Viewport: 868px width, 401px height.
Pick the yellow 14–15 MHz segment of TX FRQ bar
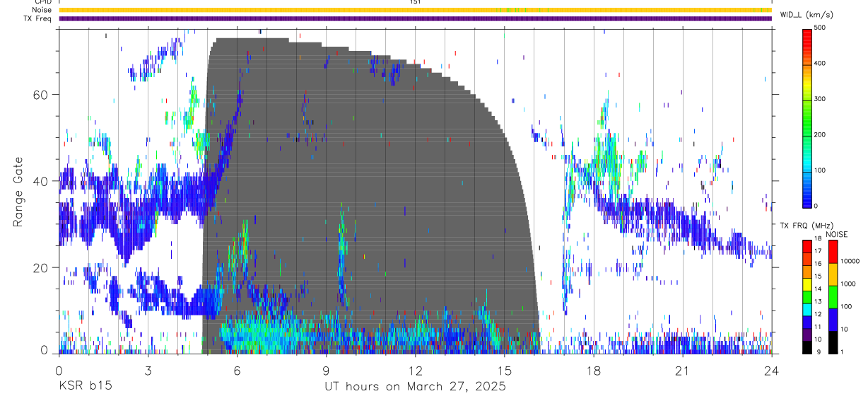807,284
